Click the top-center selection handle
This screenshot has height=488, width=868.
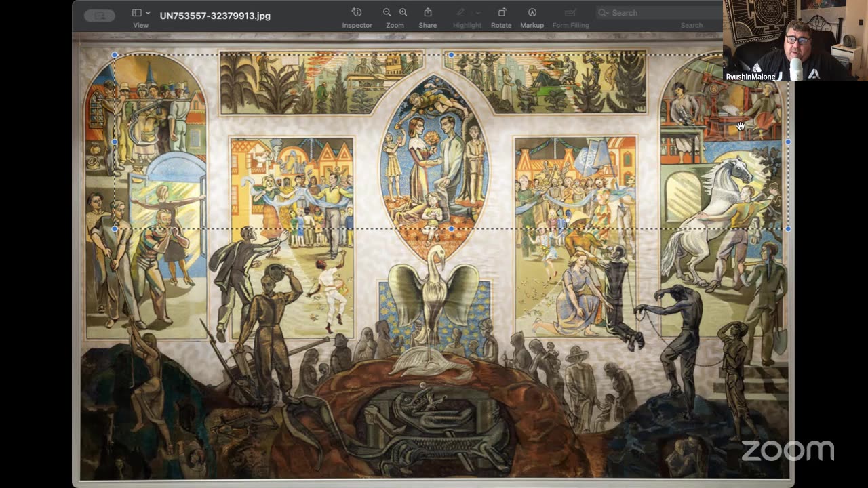click(x=451, y=55)
